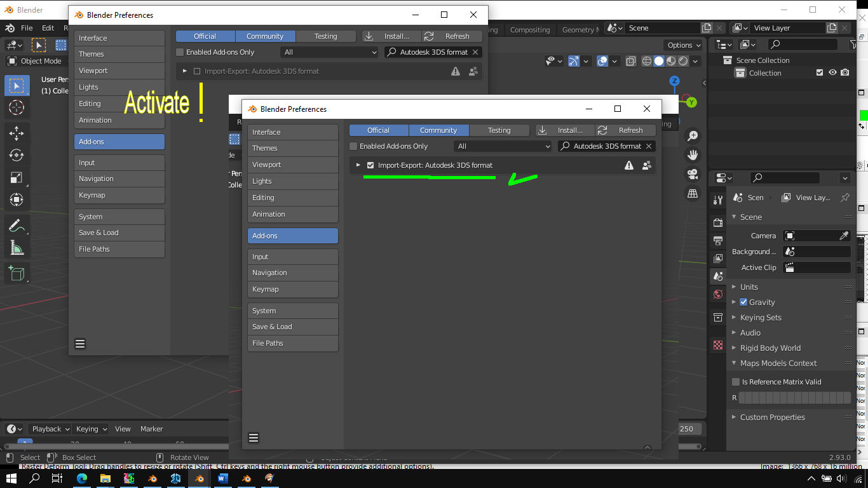Open the Output properties tab
This screenshot has height=488, width=868.
[718, 241]
